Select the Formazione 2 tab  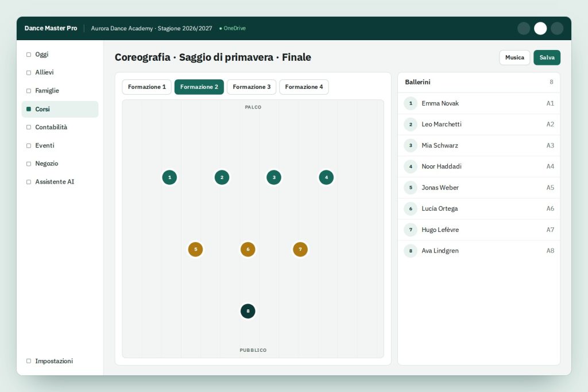[199, 87]
